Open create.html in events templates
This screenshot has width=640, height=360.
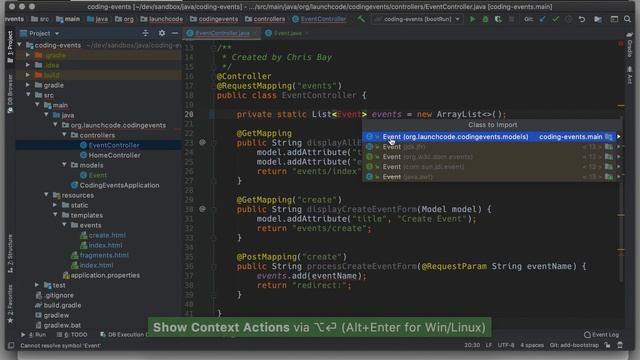[x=107, y=235]
